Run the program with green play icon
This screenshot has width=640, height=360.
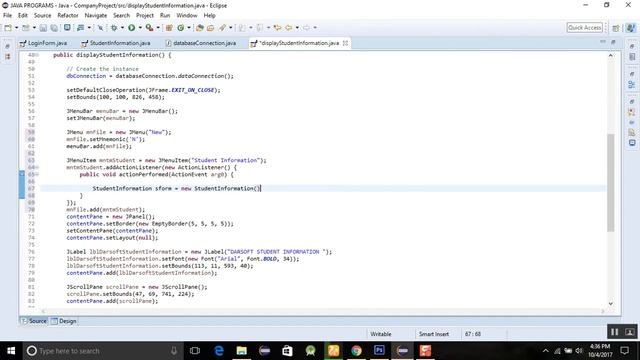click(x=131, y=28)
